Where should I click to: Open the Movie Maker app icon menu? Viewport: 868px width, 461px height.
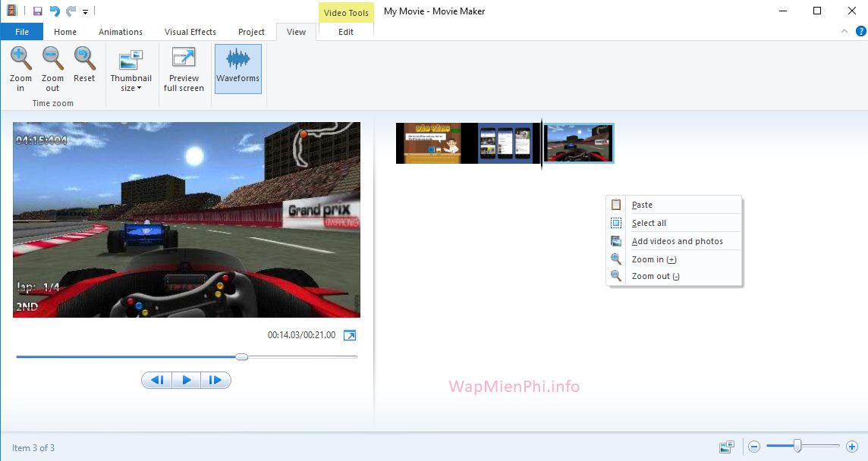(12, 11)
